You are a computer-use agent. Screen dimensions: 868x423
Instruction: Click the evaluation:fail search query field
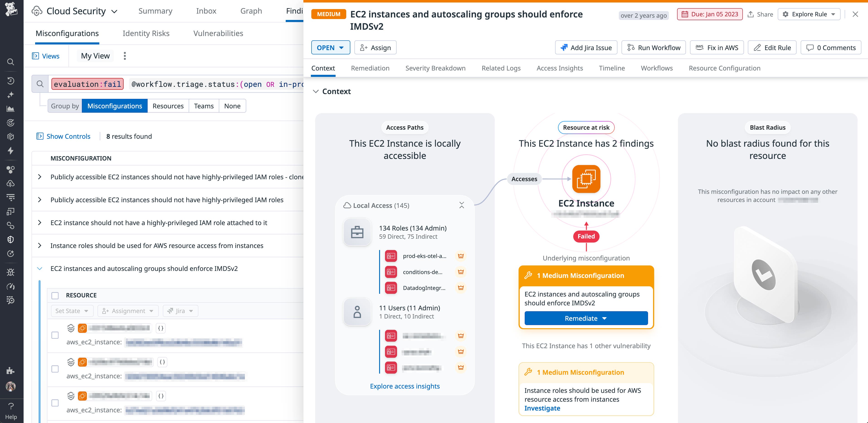click(x=87, y=84)
